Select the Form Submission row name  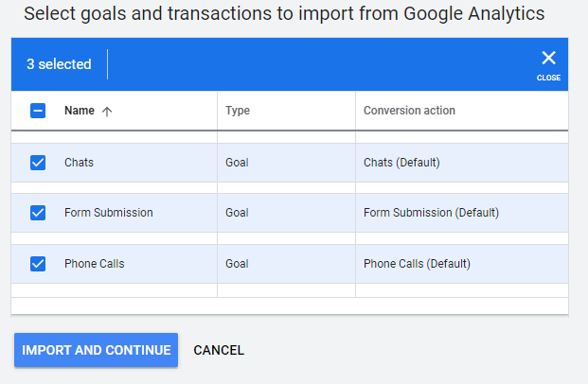point(108,213)
